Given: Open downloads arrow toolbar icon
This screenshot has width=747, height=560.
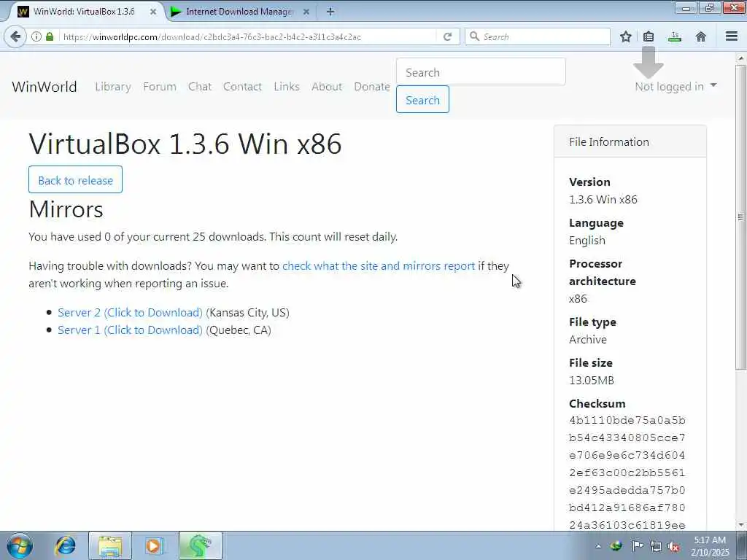Looking at the screenshot, I should (675, 36).
